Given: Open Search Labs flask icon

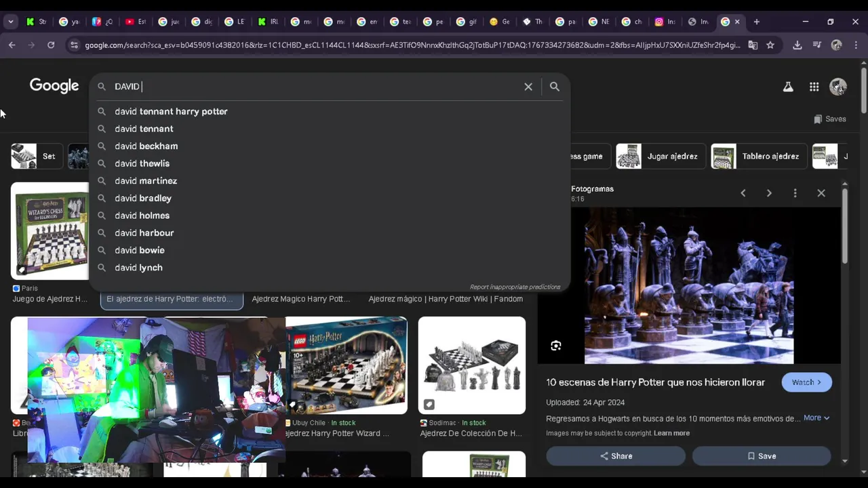Looking at the screenshot, I should [x=788, y=87].
